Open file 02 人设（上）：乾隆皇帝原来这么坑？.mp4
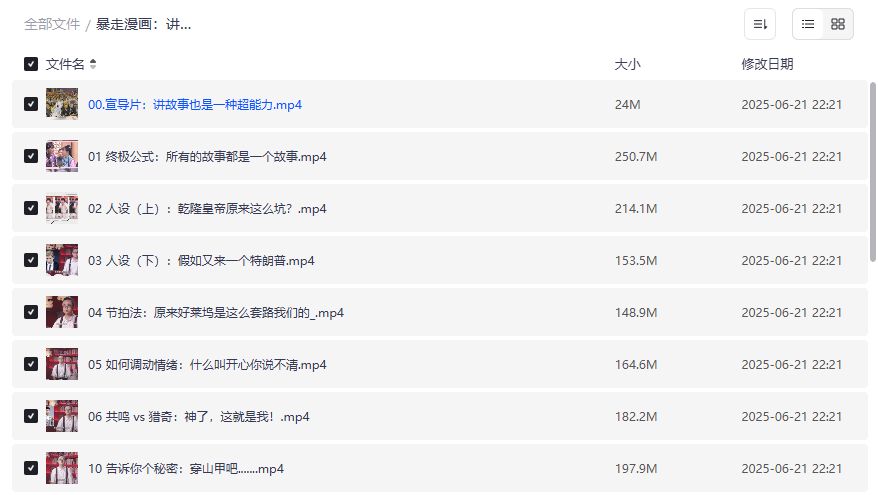Viewport: 878px width, 495px height. pyautogui.click(x=207, y=209)
